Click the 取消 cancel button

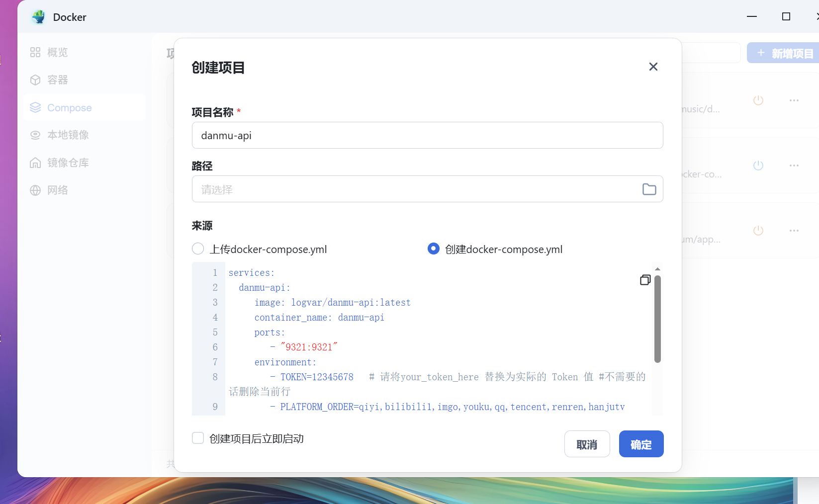pyautogui.click(x=587, y=444)
